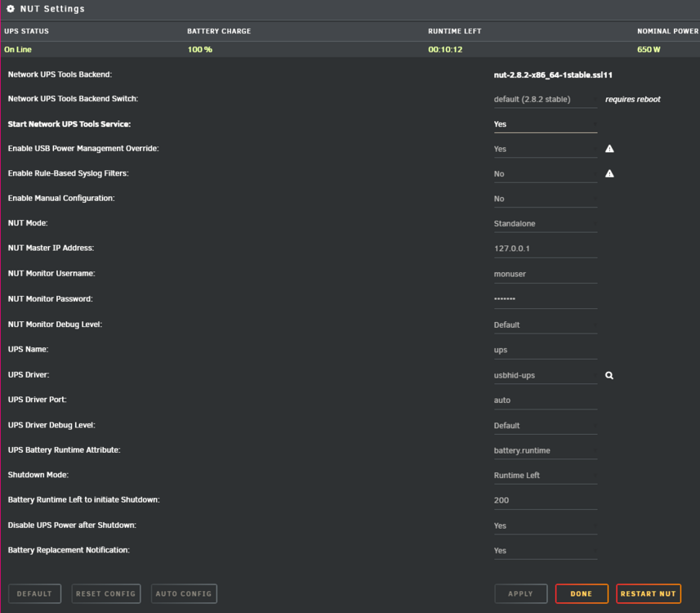
Task: Click the NUT Master IP Address field
Action: 545,248
